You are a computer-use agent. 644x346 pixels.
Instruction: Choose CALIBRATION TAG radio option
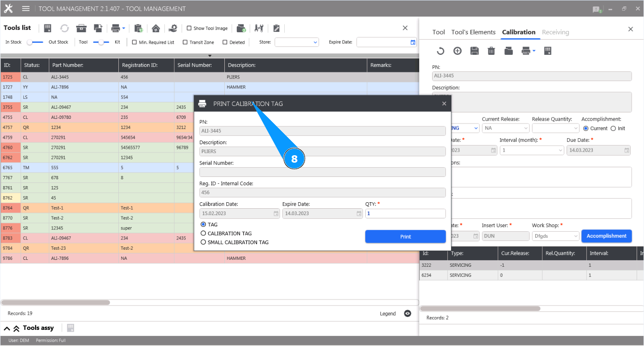point(203,234)
